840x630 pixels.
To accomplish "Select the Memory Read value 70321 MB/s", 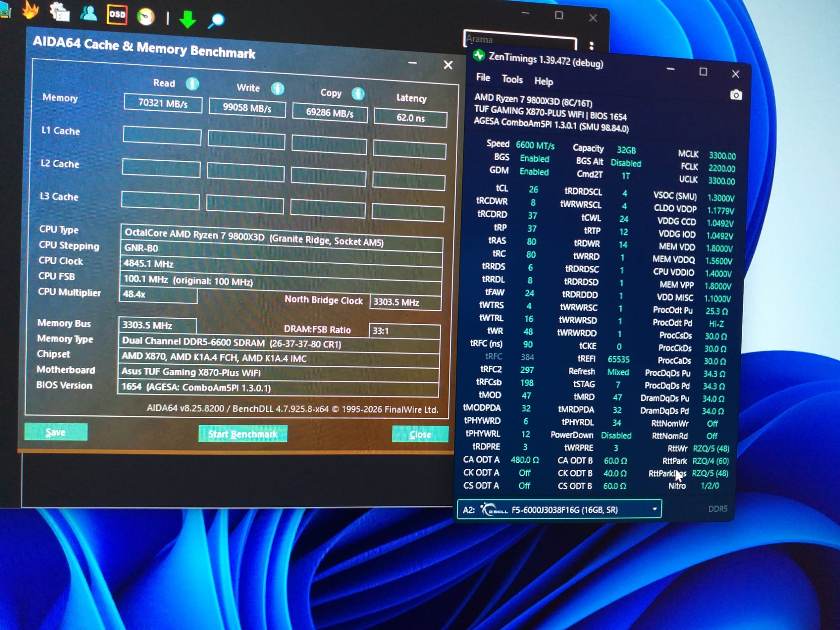I will (163, 103).
